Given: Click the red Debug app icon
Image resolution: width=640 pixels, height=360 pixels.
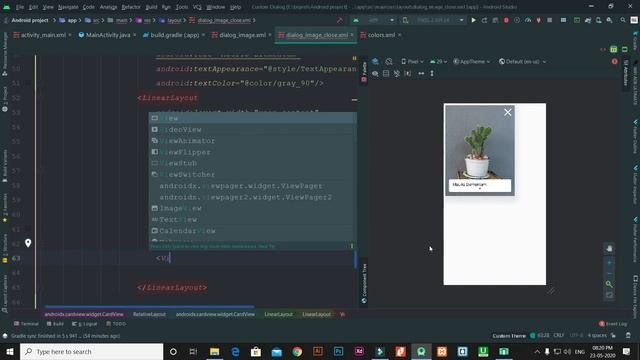Looking at the screenshot, I should [x=506, y=20].
